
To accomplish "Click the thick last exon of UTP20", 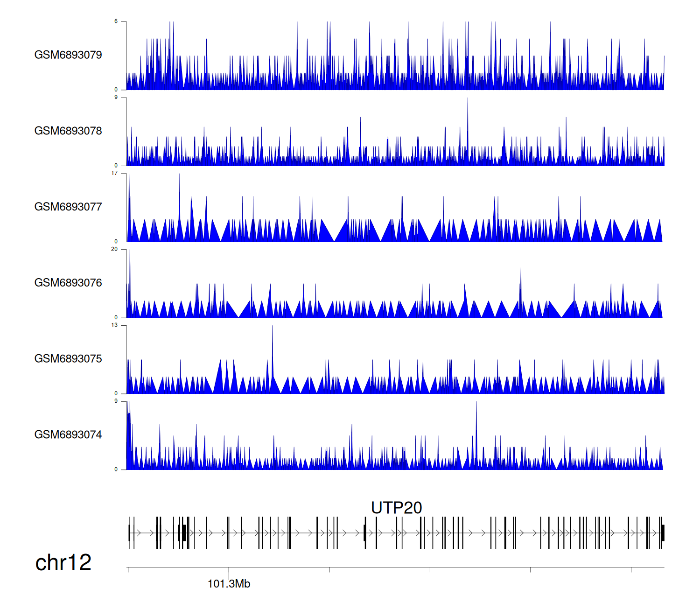I will pos(663,532).
